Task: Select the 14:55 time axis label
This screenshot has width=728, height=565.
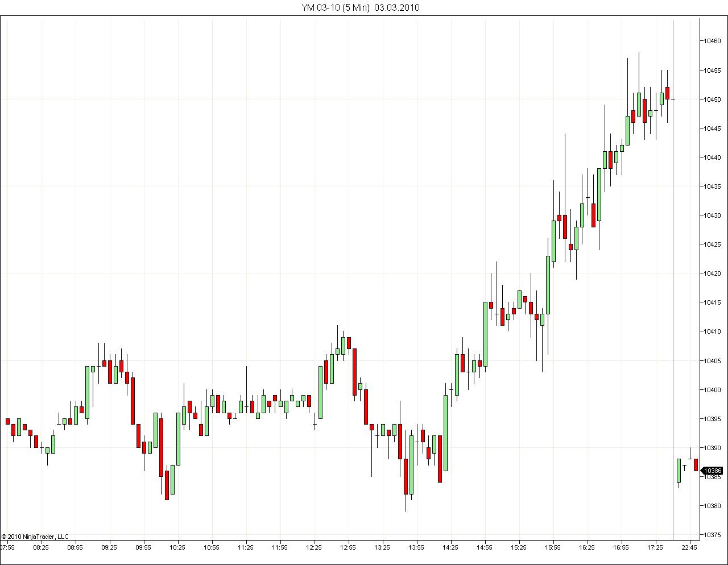Action: pos(485,548)
